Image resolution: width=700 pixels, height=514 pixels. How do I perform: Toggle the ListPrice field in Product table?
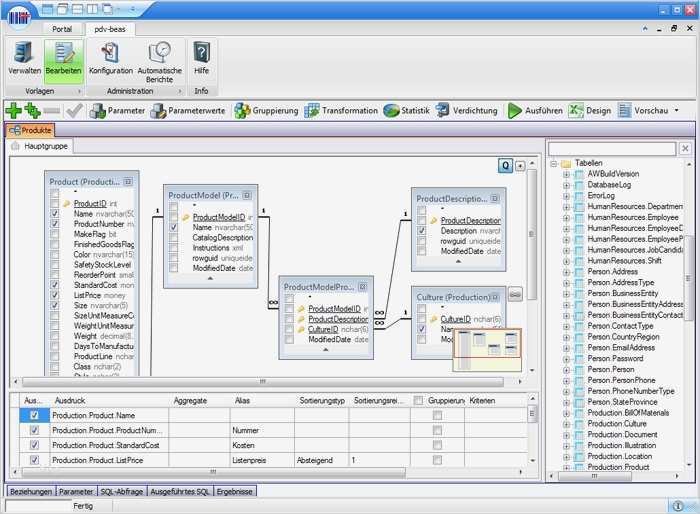55,296
